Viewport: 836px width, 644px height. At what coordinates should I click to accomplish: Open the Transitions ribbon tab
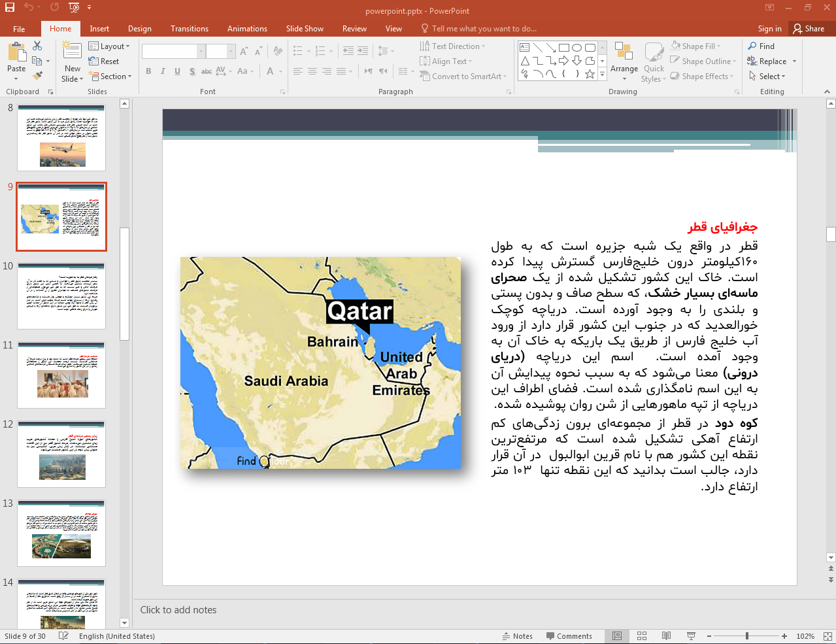tap(189, 29)
